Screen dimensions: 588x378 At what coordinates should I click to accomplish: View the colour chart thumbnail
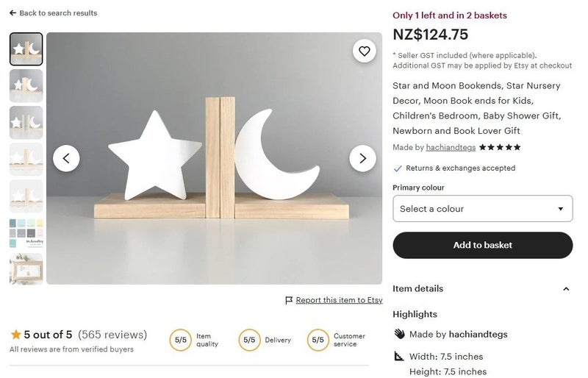click(26, 233)
